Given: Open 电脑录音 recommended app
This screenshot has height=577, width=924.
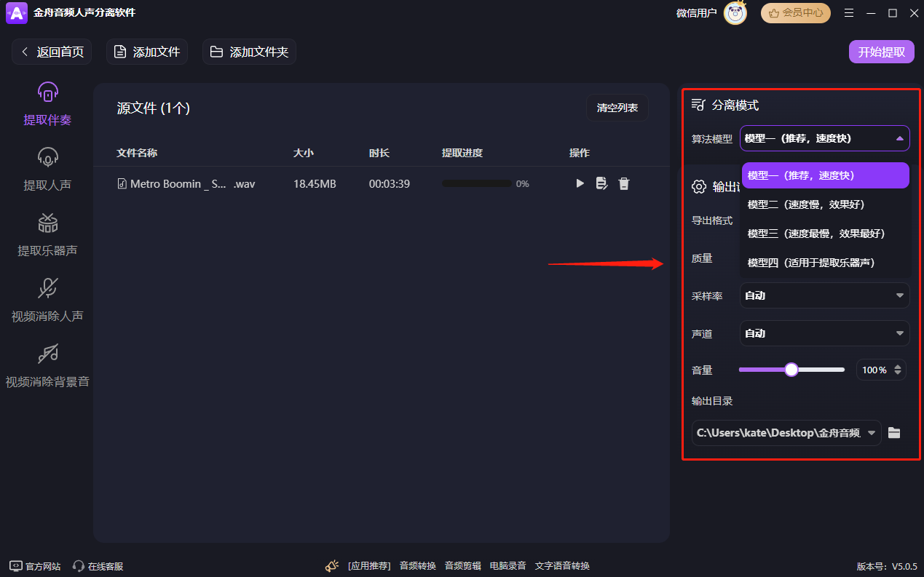Looking at the screenshot, I should (508, 566).
